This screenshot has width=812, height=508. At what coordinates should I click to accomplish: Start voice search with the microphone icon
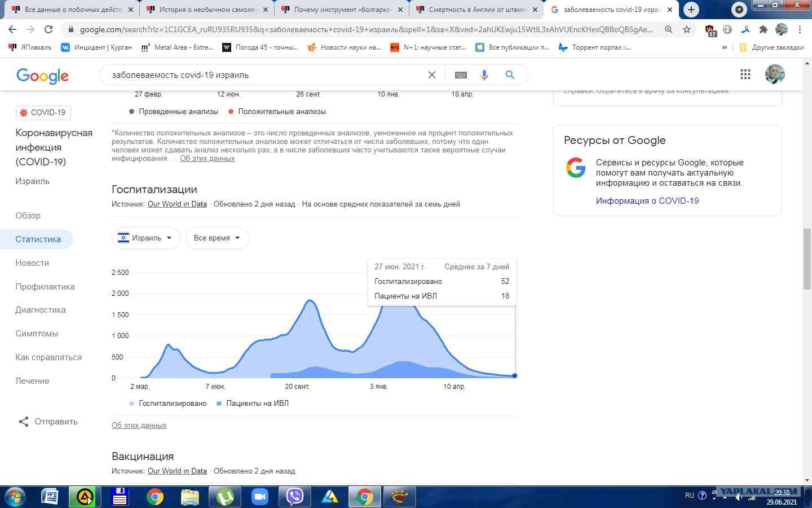[x=484, y=75]
